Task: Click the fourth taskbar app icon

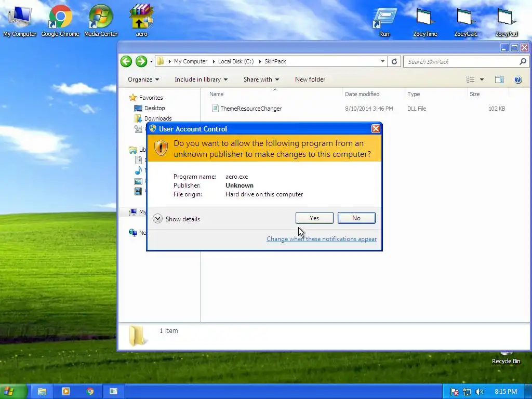Action: point(114,392)
